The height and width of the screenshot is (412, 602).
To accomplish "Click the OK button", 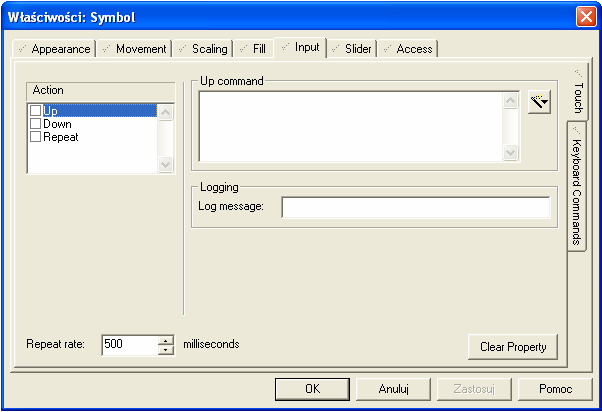I will (x=312, y=389).
